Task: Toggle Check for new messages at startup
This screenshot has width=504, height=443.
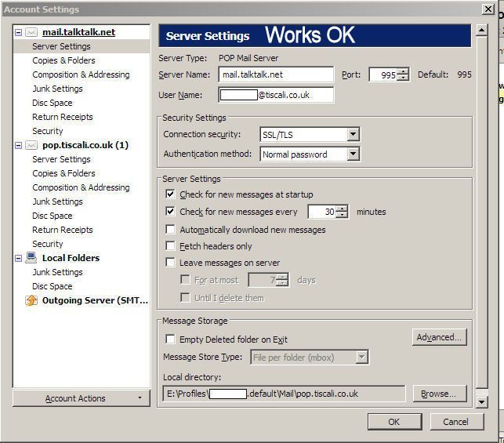Action: (170, 194)
